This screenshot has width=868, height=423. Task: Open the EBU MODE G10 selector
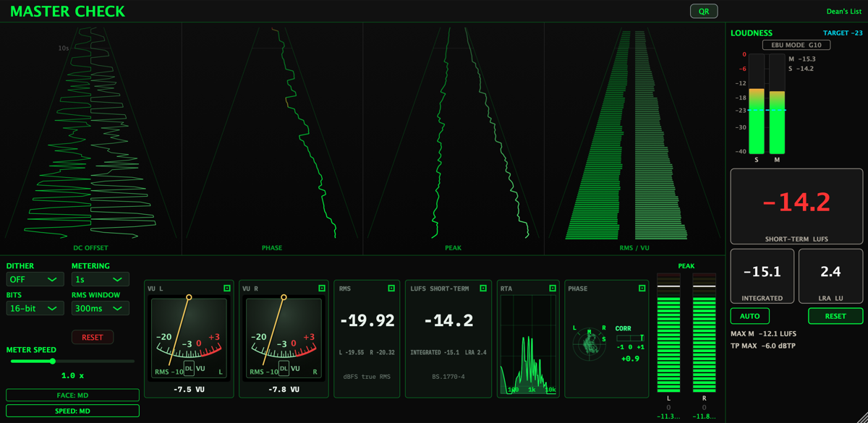(796, 45)
